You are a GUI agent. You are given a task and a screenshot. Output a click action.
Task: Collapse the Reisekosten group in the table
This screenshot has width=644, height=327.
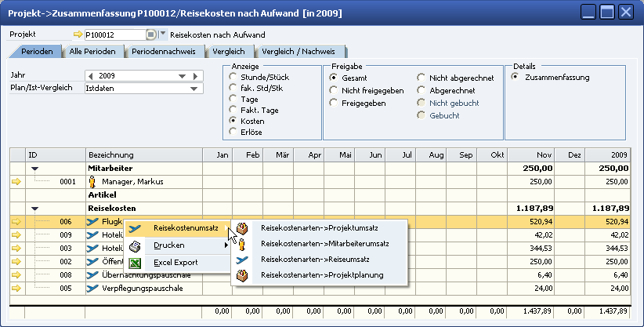(34, 209)
